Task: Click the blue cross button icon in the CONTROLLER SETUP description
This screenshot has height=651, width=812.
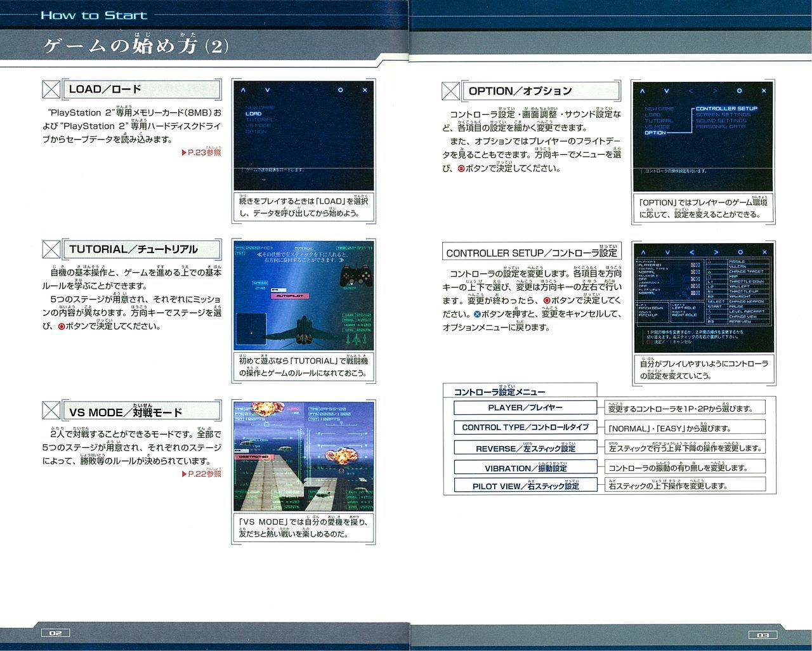Action: 477,314
